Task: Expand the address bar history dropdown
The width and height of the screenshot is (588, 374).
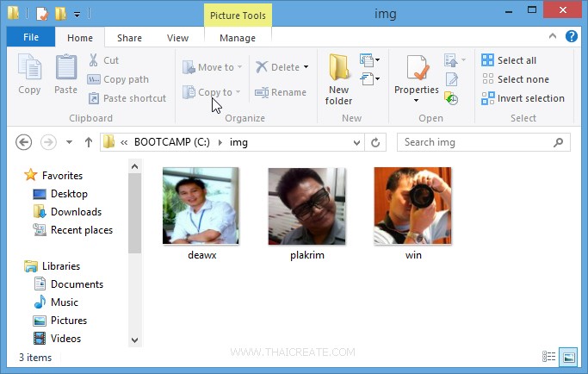Action: pyautogui.click(x=356, y=142)
